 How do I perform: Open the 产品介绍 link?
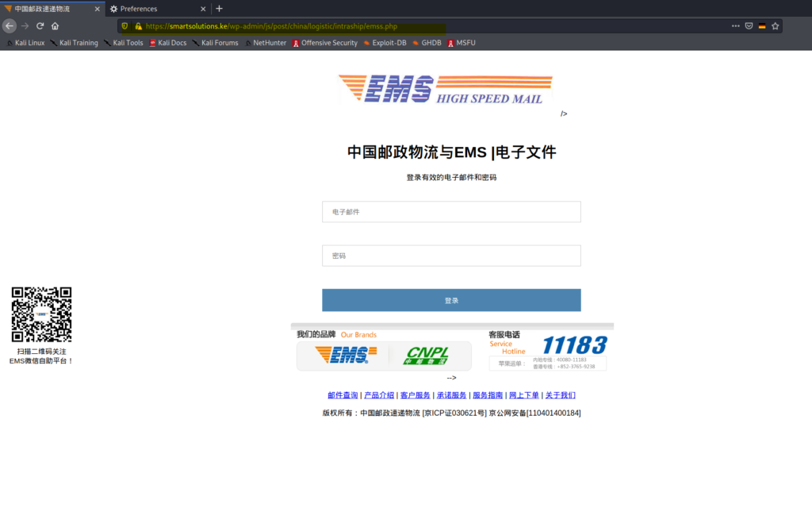tap(379, 395)
